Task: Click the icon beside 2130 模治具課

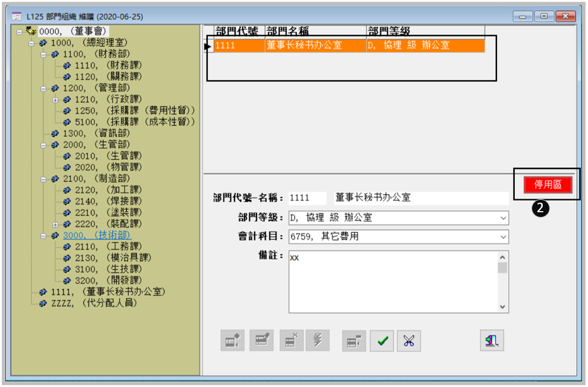Action: pos(67,258)
